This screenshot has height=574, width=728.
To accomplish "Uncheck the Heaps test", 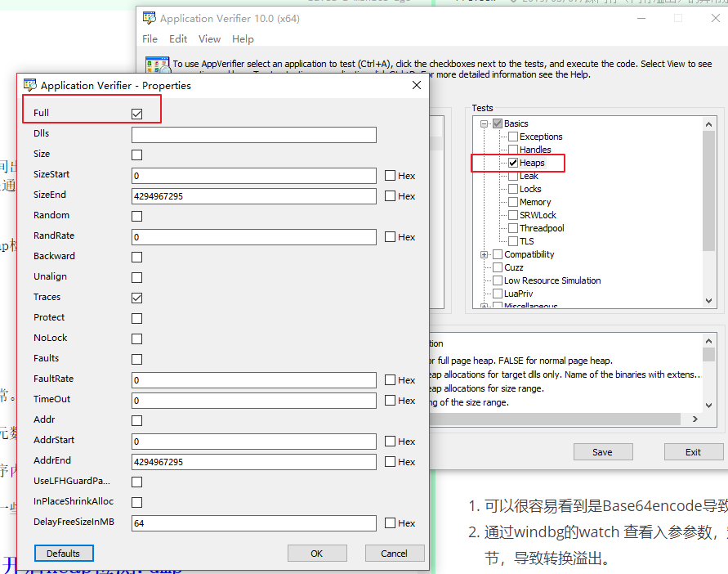I will tap(513, 163).
